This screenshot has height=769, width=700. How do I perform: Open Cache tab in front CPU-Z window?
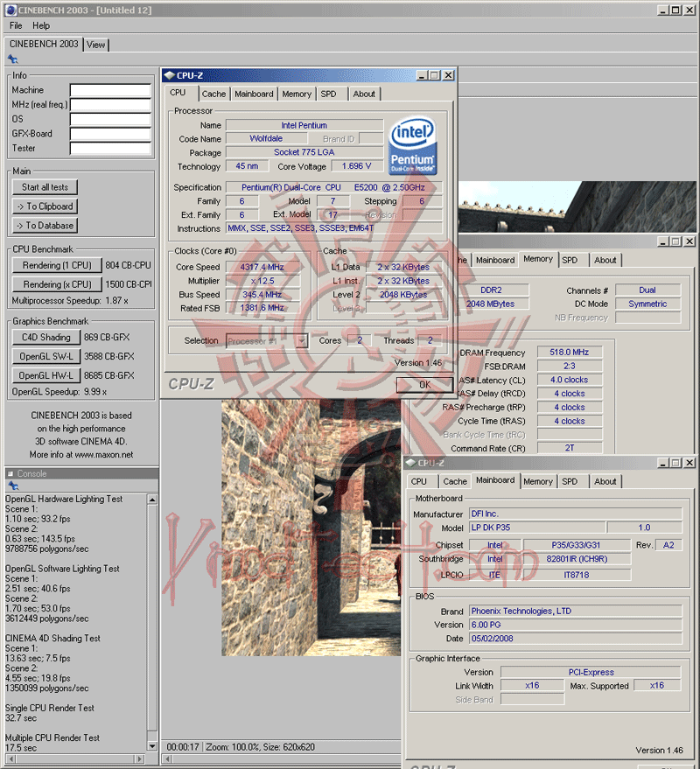point(213,94)
